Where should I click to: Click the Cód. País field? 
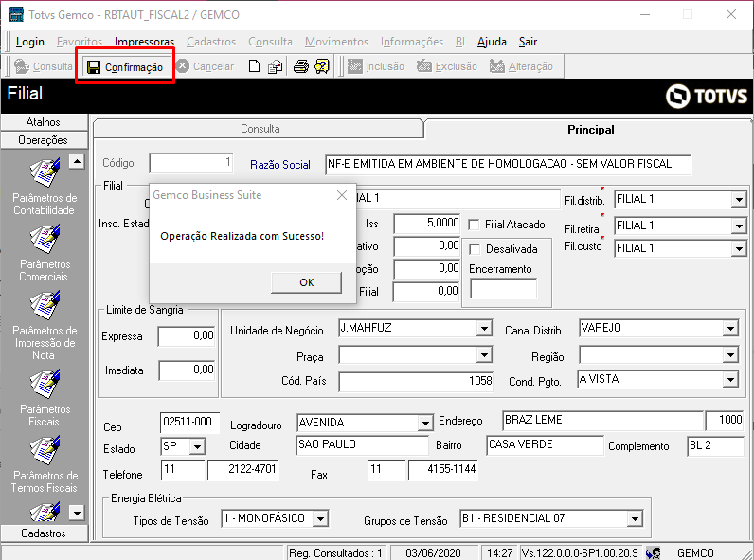(416, 382)
